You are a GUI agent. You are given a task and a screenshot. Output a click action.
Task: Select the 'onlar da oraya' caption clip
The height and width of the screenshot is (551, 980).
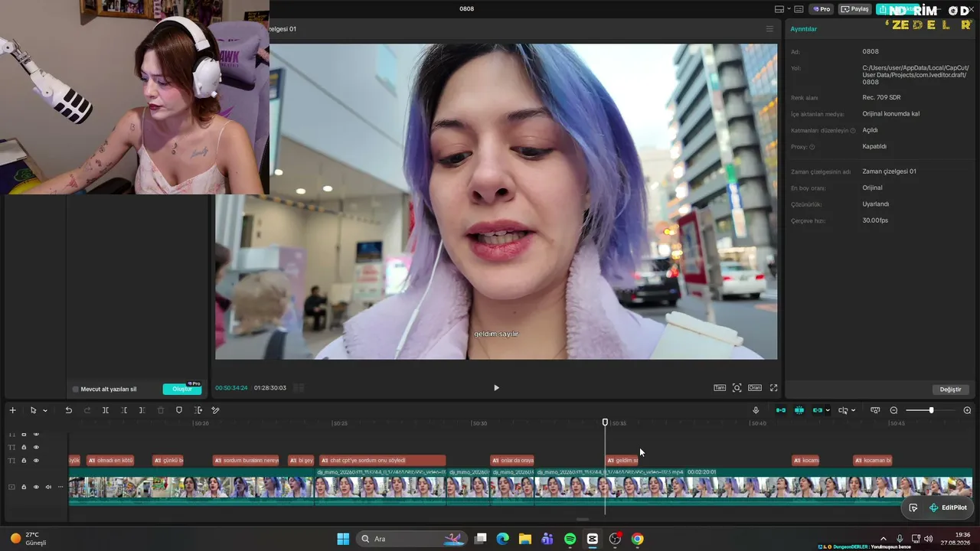[x=512, y=461]
